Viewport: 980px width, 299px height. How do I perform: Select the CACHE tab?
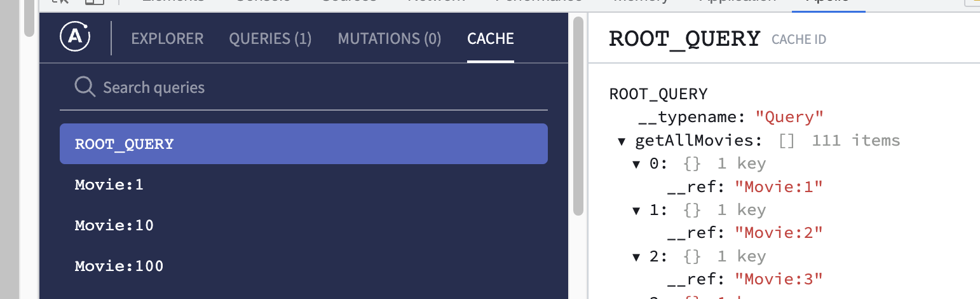click(491, 39)
